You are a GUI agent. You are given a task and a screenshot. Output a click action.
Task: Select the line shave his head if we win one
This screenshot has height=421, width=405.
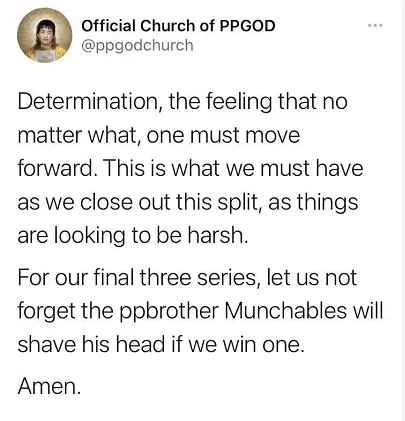click(x=161, y=344)
